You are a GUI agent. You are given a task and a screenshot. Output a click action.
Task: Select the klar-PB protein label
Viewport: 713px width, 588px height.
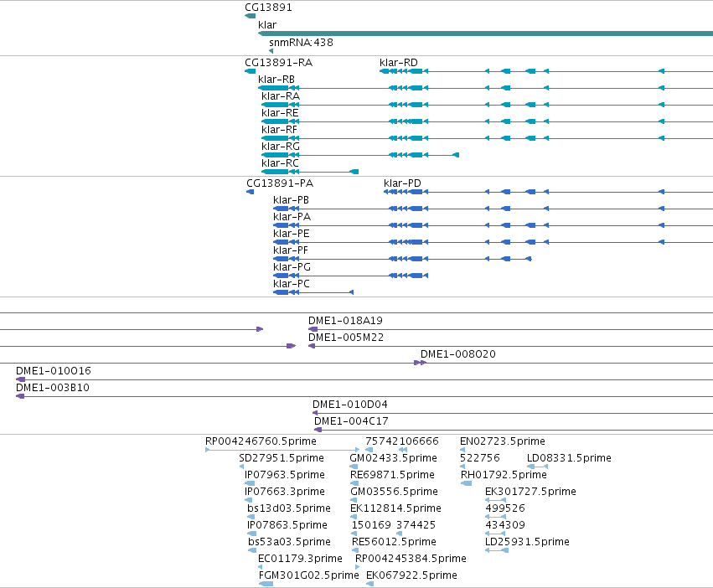tap(291, 200)
